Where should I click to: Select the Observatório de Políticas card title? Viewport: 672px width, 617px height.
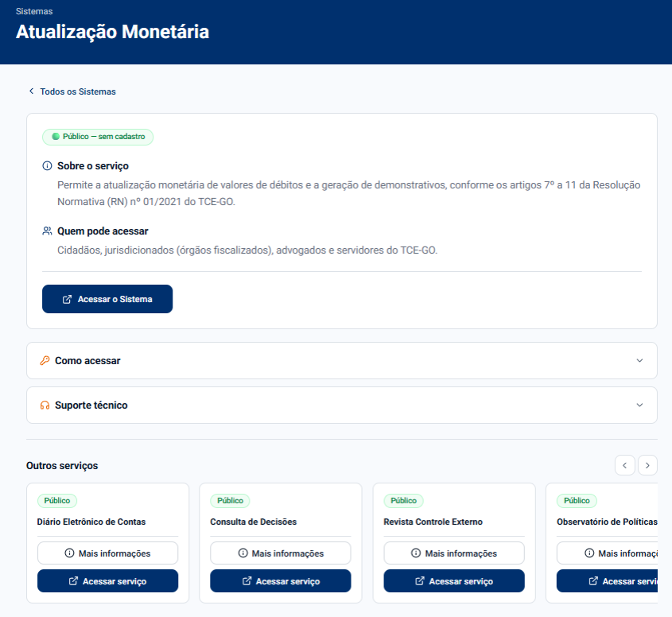607,522
